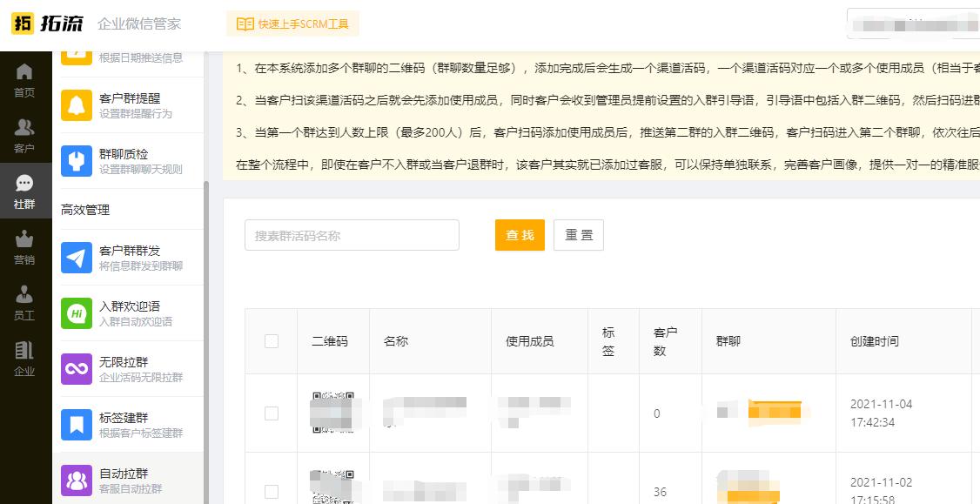The image size is (980, 504).
Task: Open the 企业 enterprise icon
Action: (x=25, y=348)
